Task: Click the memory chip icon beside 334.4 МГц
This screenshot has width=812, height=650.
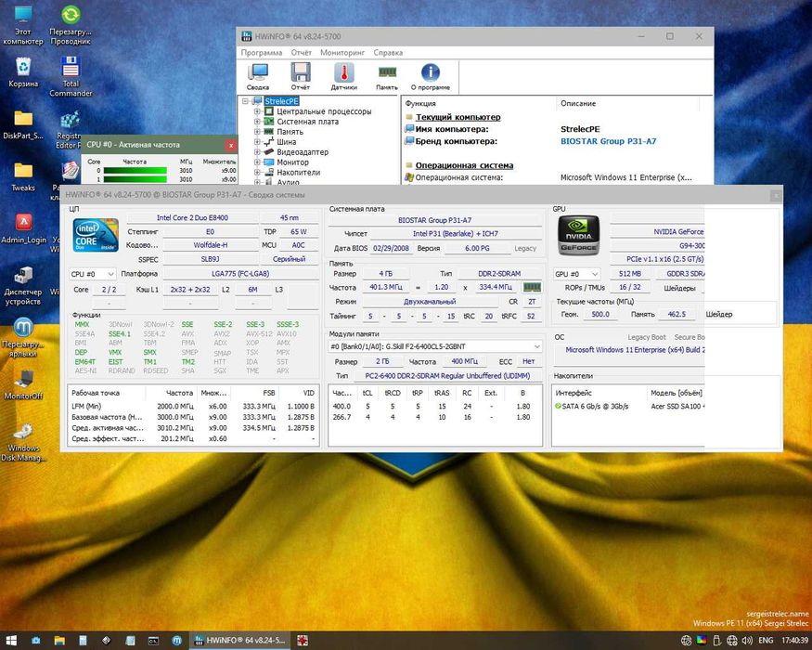Action: pyautogui.click(x=532, y=287)
